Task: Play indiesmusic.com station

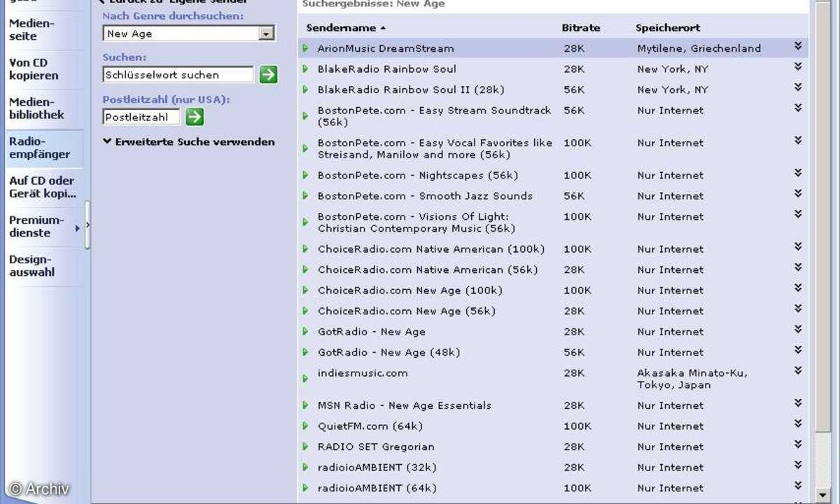Action: (x=305, y=378)
